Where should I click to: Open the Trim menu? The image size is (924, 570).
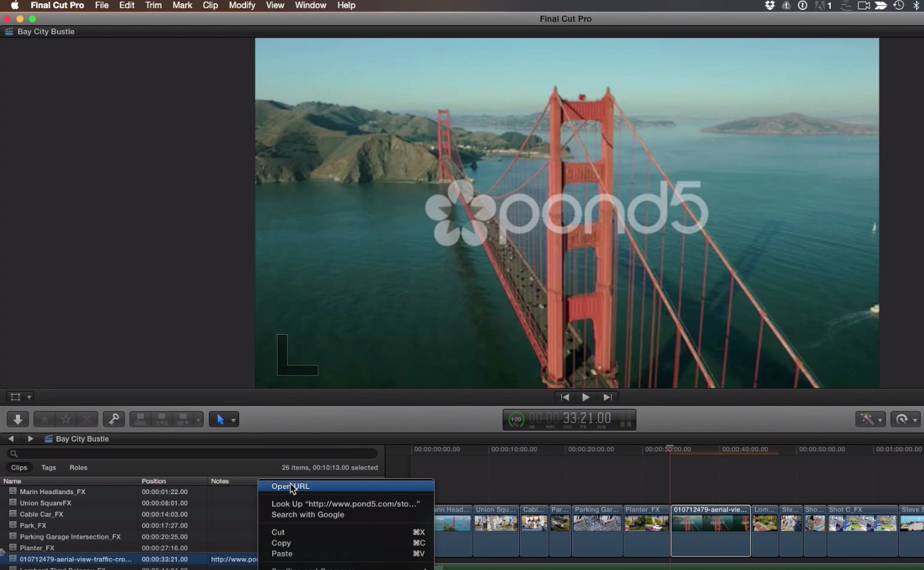tap(154, 5)
